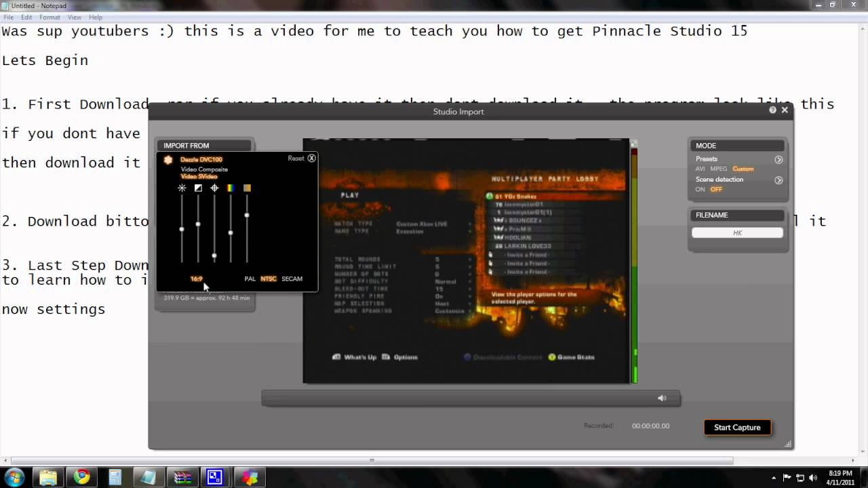The width and height of the screenshot is (868, 488).
Task: Open the WinRAR taskbar icon
Action: pyautogui.click(x=182, y=477)
